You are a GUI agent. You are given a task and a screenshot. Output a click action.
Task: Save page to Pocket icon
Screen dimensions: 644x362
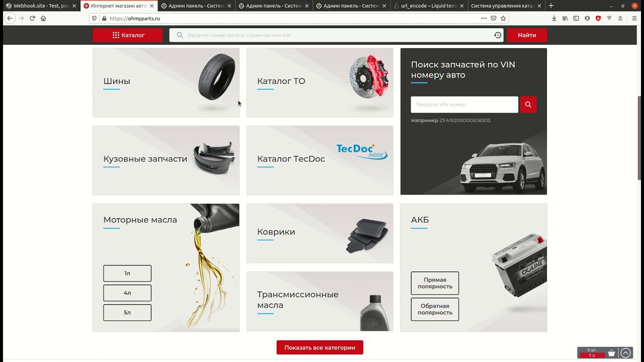pyautogui.click(x=494, y=18)
